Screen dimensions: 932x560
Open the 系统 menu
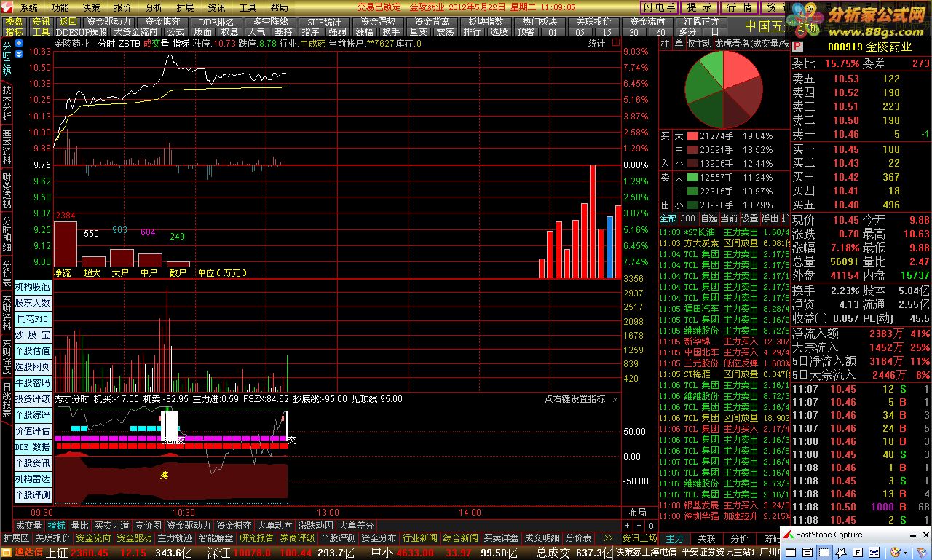(29, 7)
